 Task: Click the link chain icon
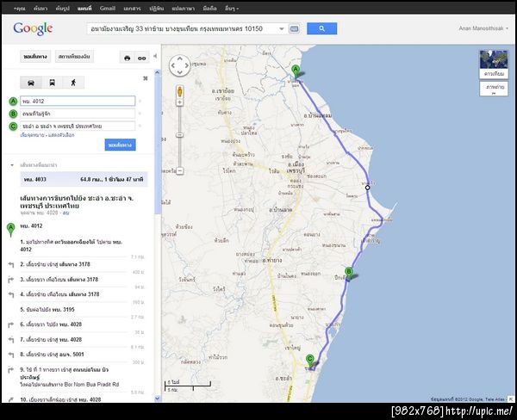[x=142, y=58]
